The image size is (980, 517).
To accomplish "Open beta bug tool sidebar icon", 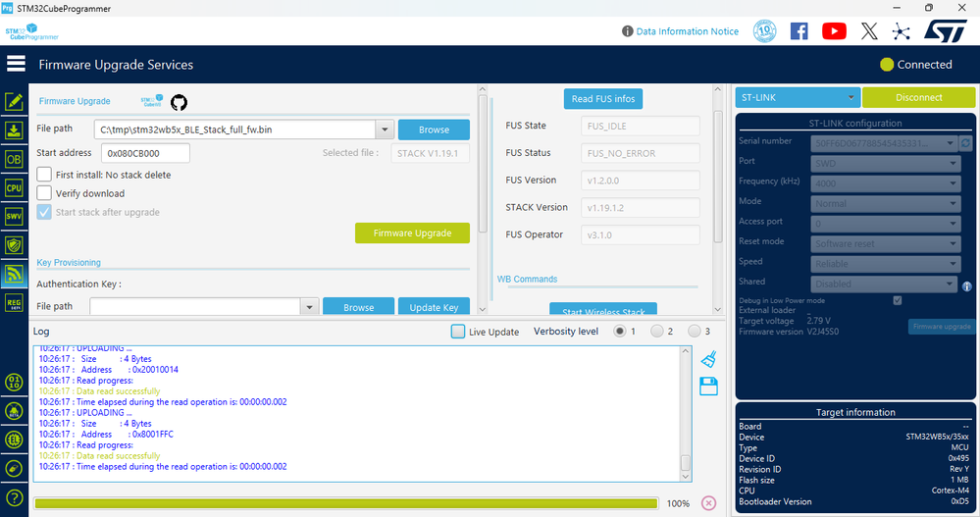I will [14, 411].
